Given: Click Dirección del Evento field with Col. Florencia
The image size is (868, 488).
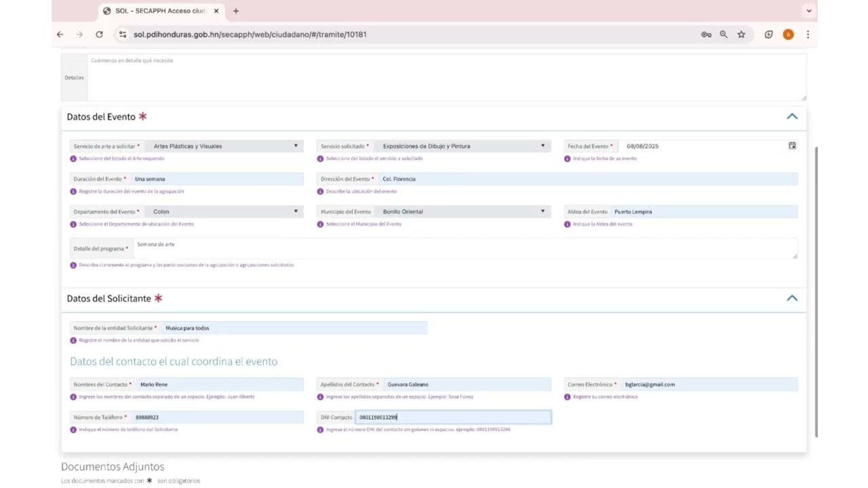Looking at the screenshot, I should [x=588, y=179].
